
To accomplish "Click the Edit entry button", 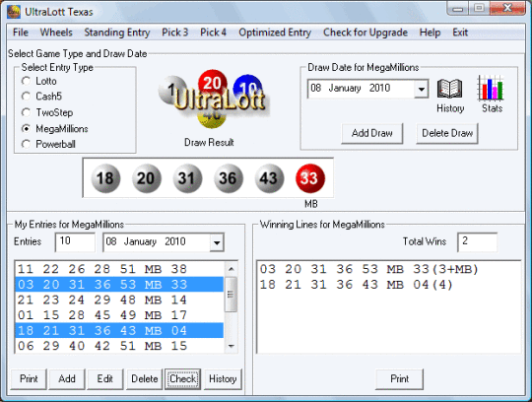I will [105, 379].
